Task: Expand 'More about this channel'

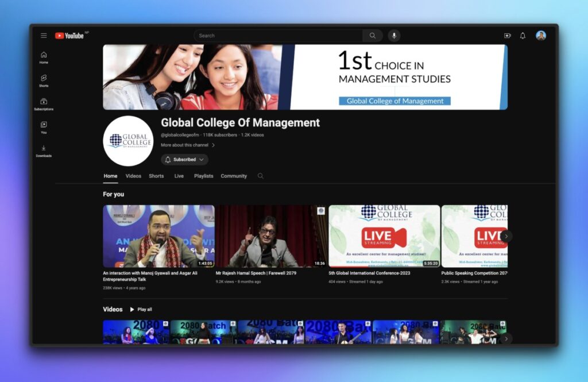Action: [x=186, y=145]
